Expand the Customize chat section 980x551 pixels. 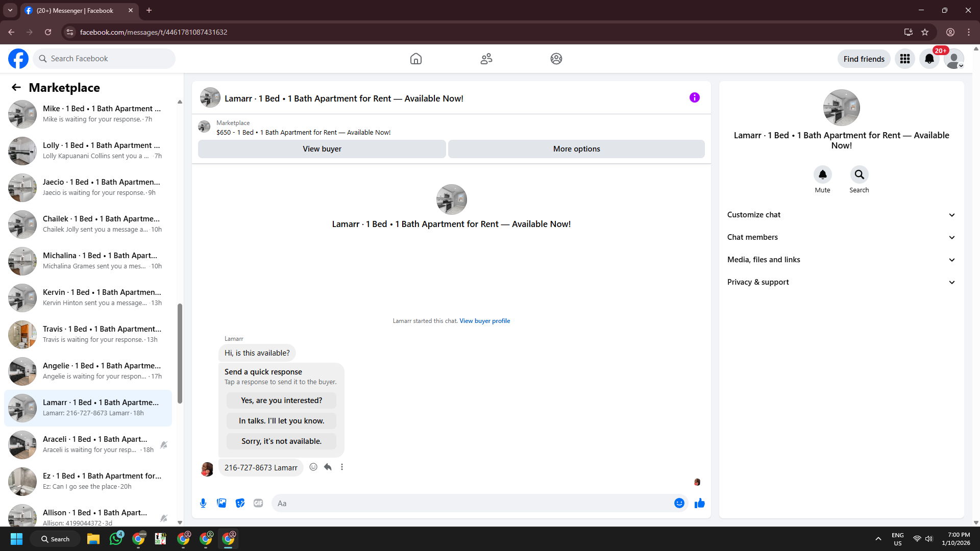[x=841, y=215]
